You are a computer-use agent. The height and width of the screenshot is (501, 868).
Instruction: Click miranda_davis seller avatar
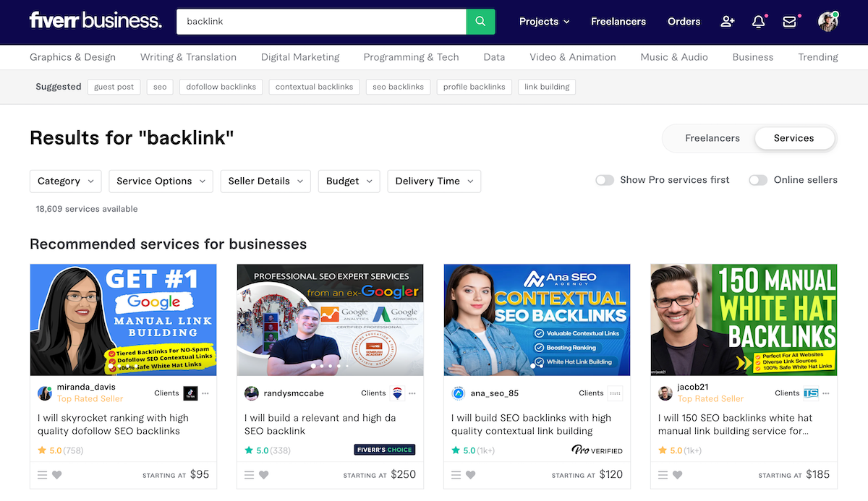(x=45, y=393)
